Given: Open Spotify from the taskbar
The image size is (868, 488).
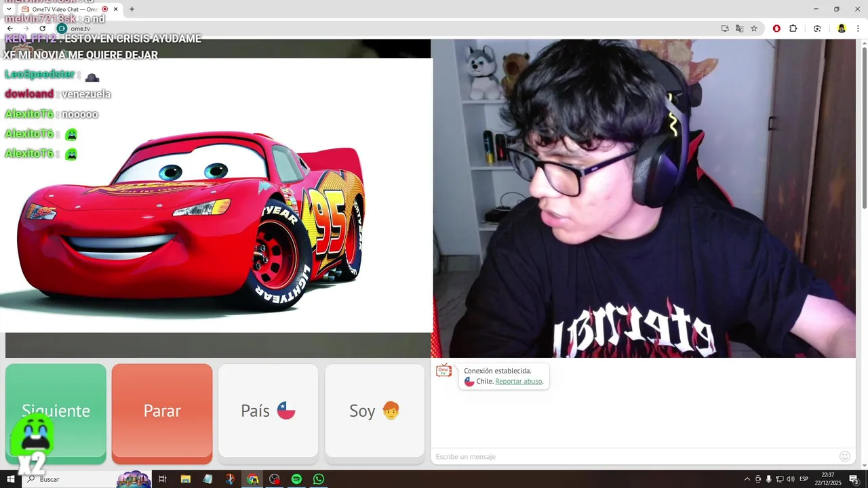Looking at the screenshot, I should [x=296, y=479].
